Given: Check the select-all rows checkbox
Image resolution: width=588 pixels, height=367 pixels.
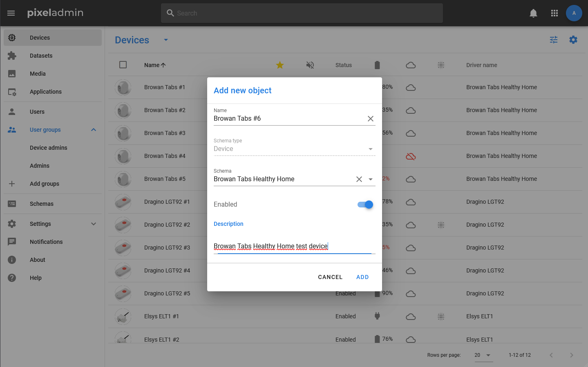Looking at the screenshot, I should pyautogui.click(x=123, y=65).
